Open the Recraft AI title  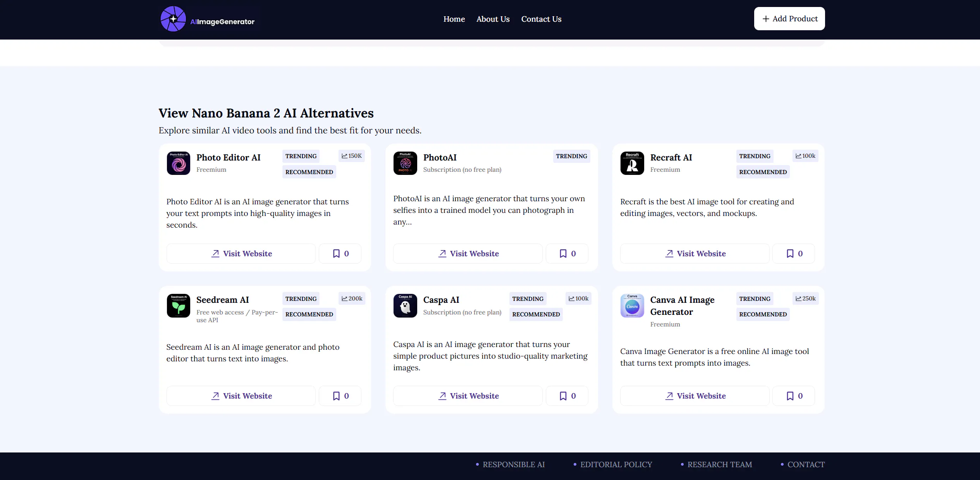tap(671, 157)
